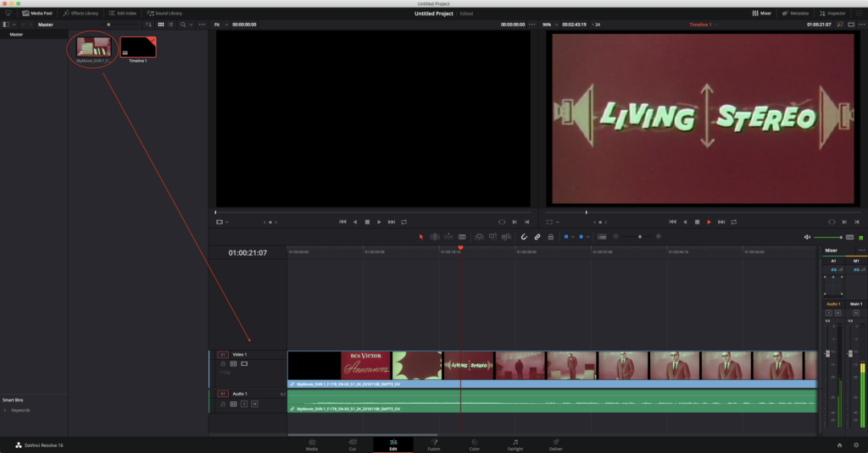Show the Inspector panel

click(832, 14)
